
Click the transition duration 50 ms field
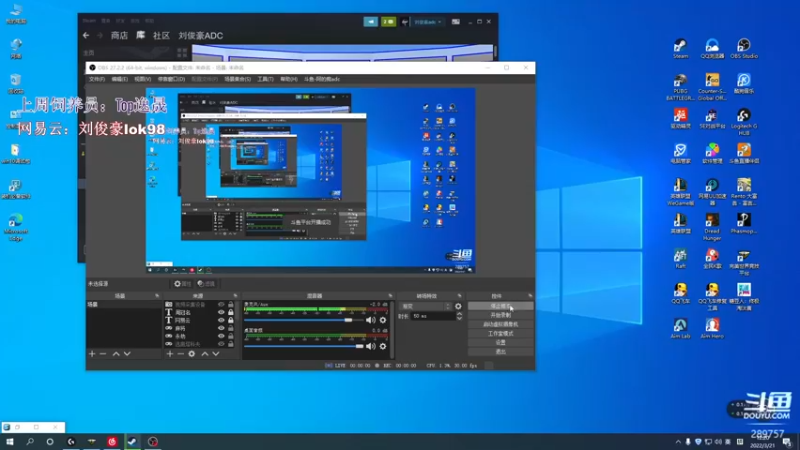[433, 316]
